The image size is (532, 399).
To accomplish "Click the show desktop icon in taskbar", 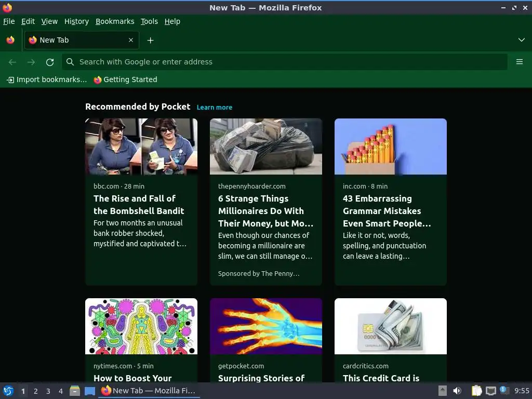I will (x=89, y=391).
